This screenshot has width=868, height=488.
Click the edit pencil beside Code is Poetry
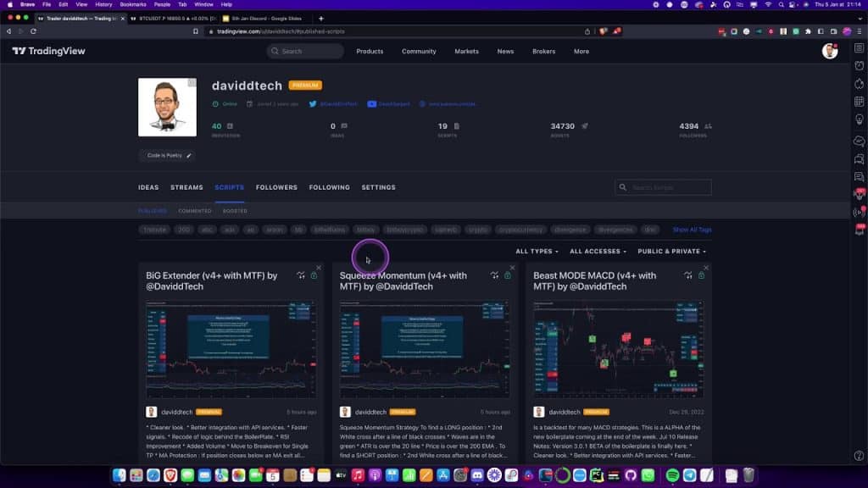click(189, 156)
